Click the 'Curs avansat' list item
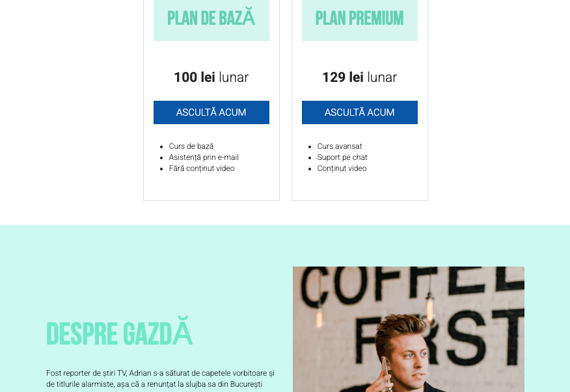570x392 pixels. click(x=340, y=146)
